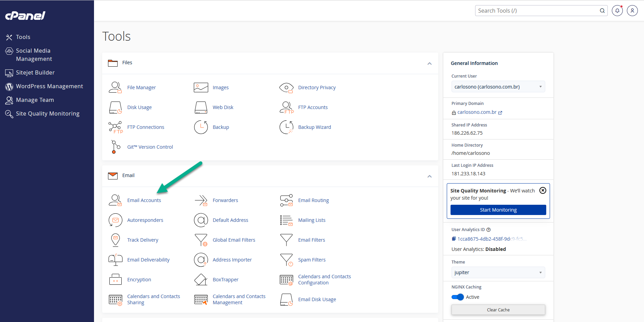Open the carlosono.com.br primary domain link

click(x=477, y=112)
